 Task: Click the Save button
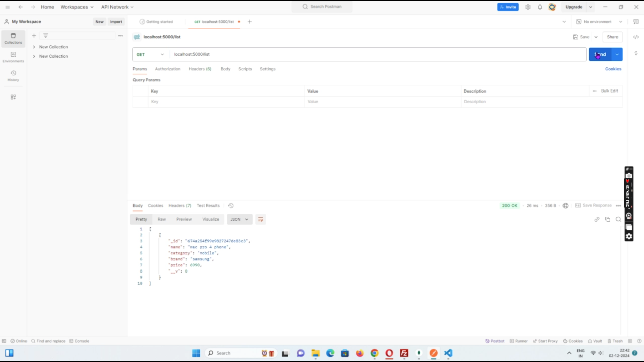[581, 37]
